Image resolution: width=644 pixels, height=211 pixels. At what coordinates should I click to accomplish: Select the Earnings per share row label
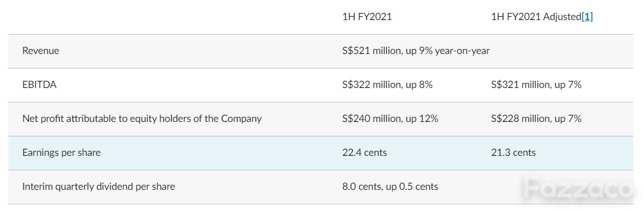click(61, 153)
